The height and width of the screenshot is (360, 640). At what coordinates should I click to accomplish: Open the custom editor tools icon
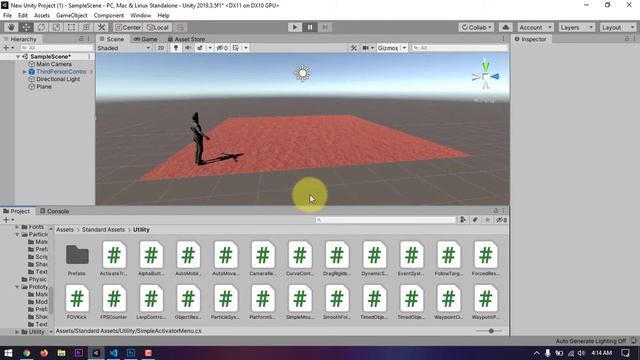click(101, 27)
